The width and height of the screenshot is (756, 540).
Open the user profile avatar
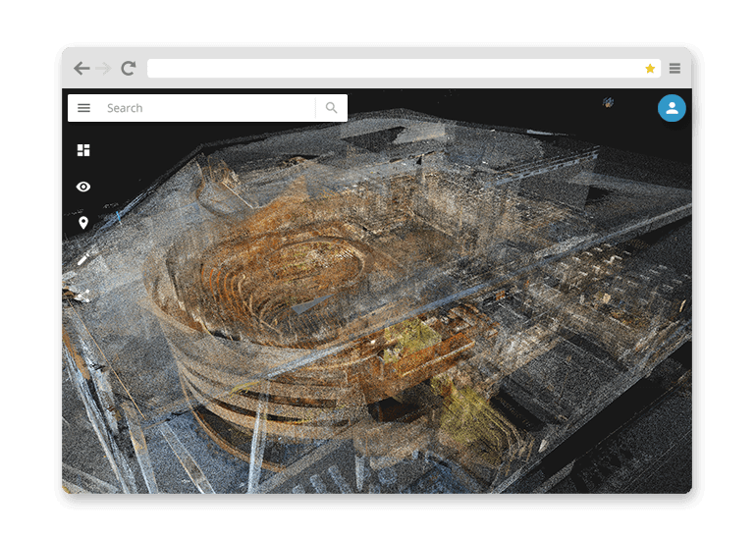672,108
